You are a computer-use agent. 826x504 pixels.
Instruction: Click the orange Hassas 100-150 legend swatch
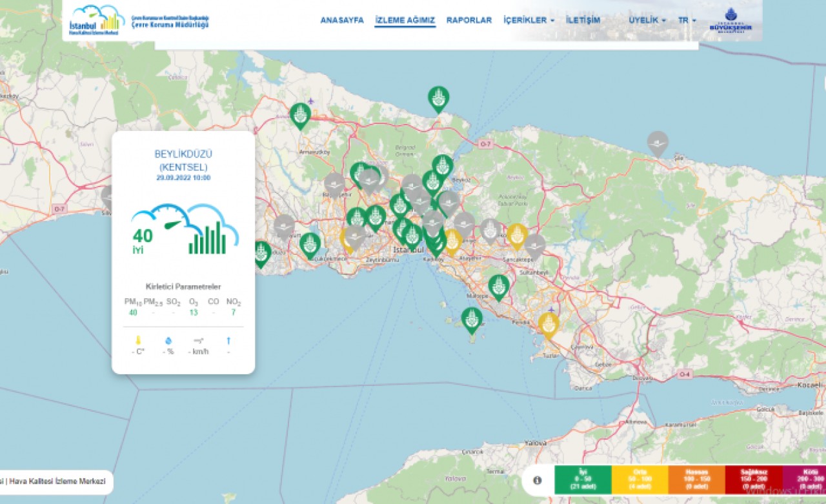[x=696, y=480]
